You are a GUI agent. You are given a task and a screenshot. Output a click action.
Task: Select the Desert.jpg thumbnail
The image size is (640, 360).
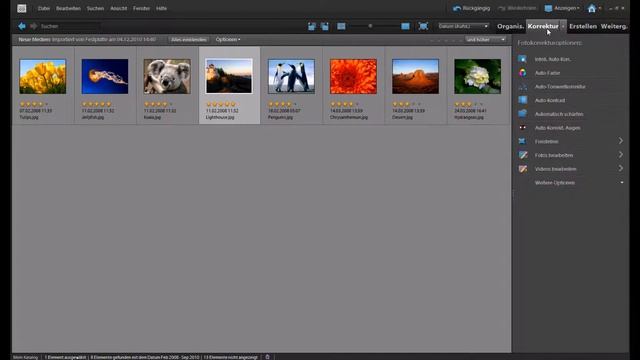tap(416, 76)
